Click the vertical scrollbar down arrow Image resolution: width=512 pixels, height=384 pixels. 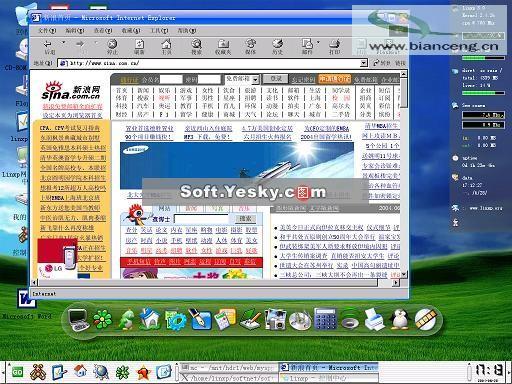(x=404, y=274)
